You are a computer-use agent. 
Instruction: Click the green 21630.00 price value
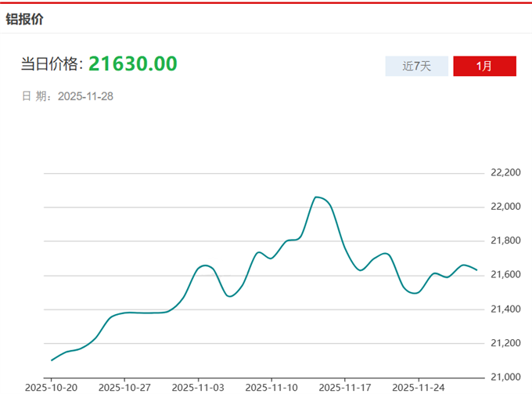point(132,63)
